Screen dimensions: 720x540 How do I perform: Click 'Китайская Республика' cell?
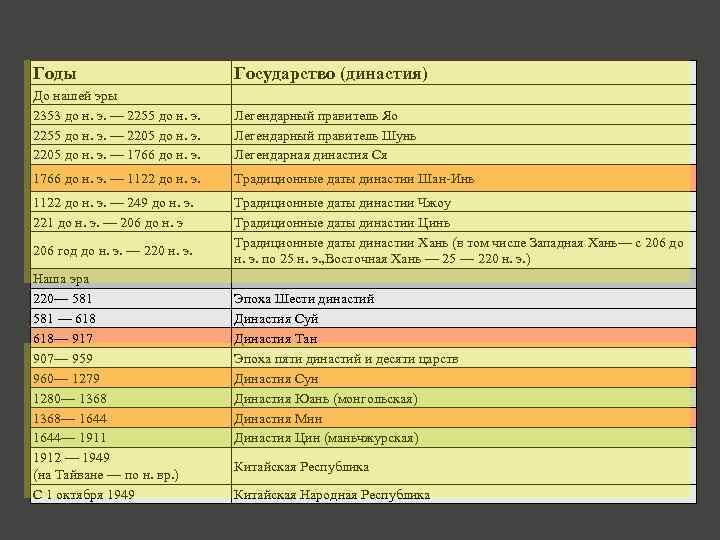coord(464,466)
